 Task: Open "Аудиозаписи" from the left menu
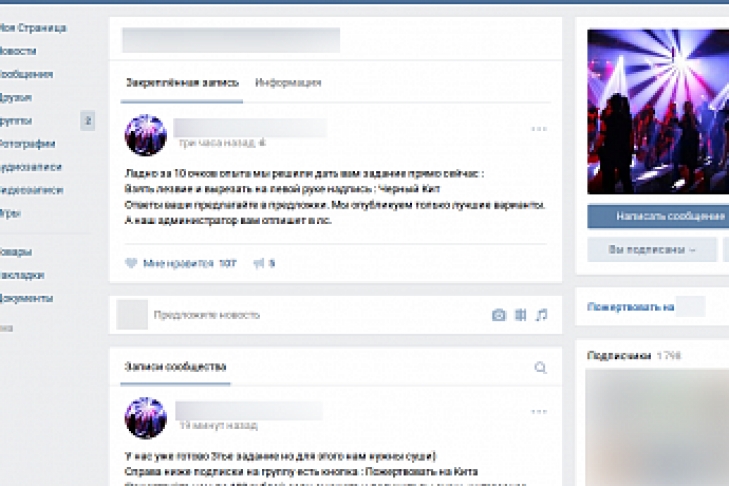click(x=32, y=167)
